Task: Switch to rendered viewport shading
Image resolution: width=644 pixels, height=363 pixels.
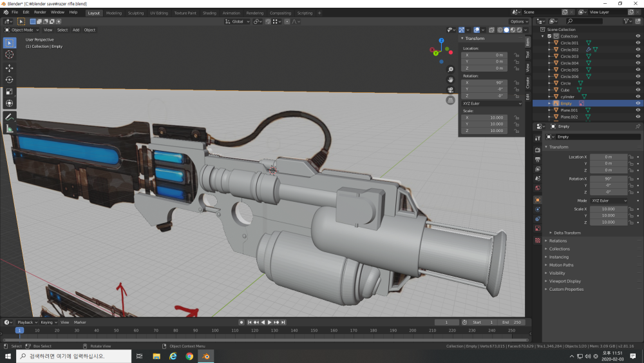Action: point(520,30)
